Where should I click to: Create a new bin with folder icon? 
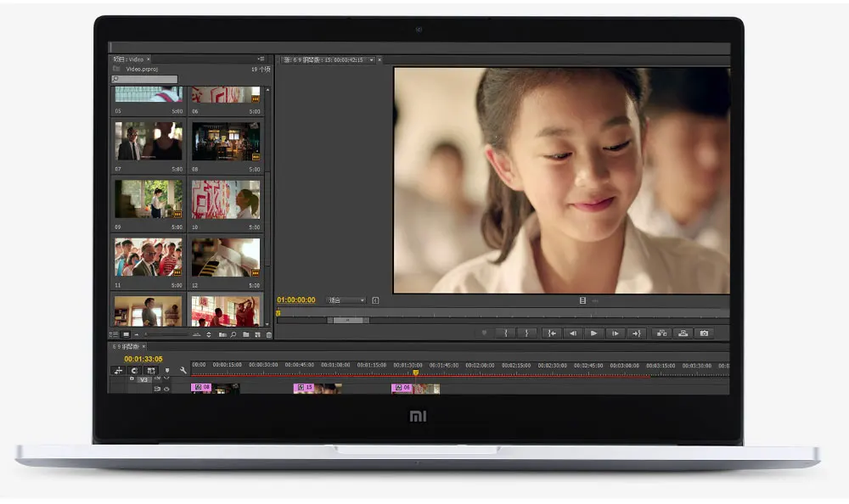tap(246, 334)
